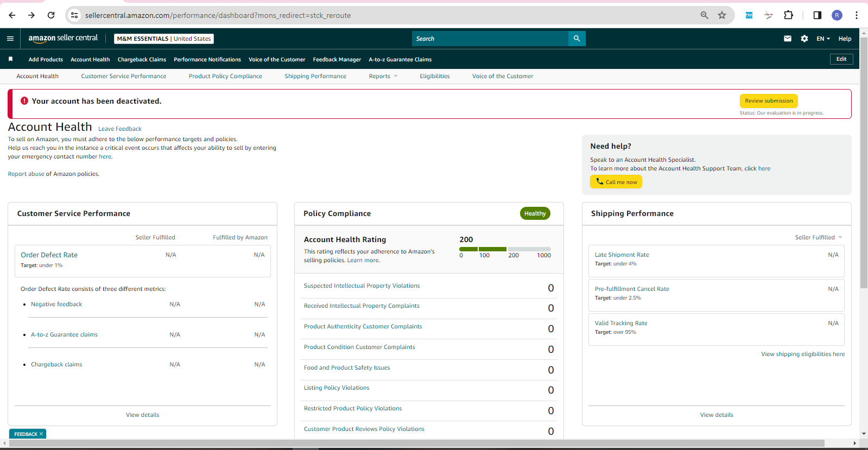Switch to Product Policy Compliance tab
868x450 pixels.
(225, 76)
